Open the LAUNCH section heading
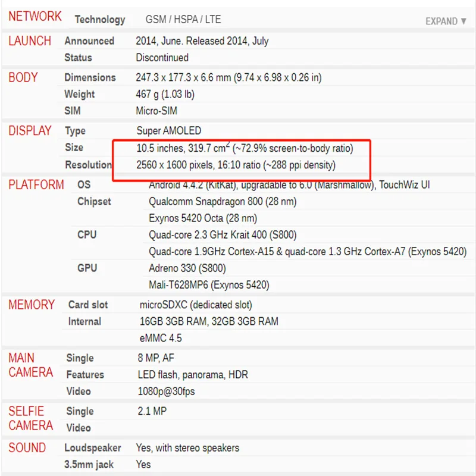476x476 pixels. [30, 41]
